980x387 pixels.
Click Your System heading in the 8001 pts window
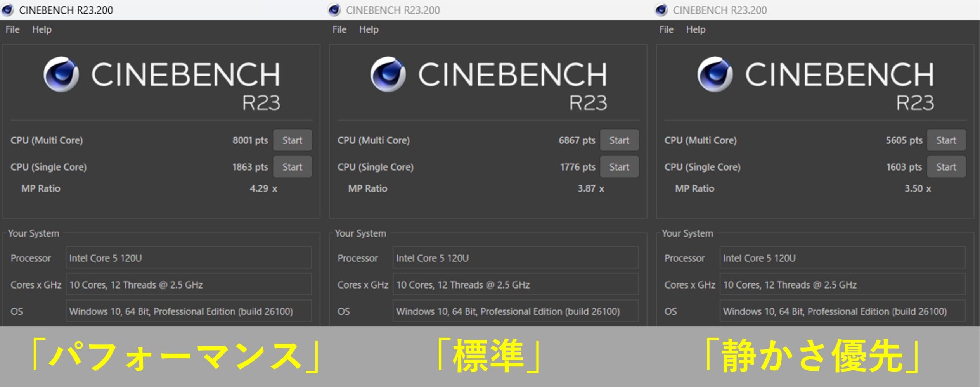34,233
